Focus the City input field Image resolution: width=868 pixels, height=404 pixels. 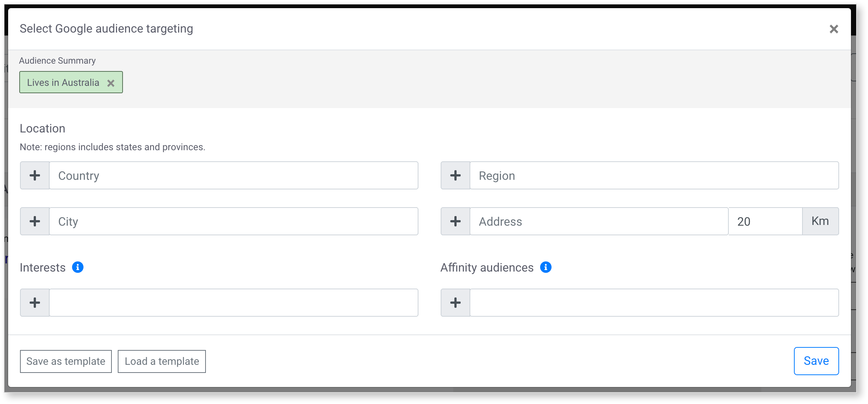234,221
